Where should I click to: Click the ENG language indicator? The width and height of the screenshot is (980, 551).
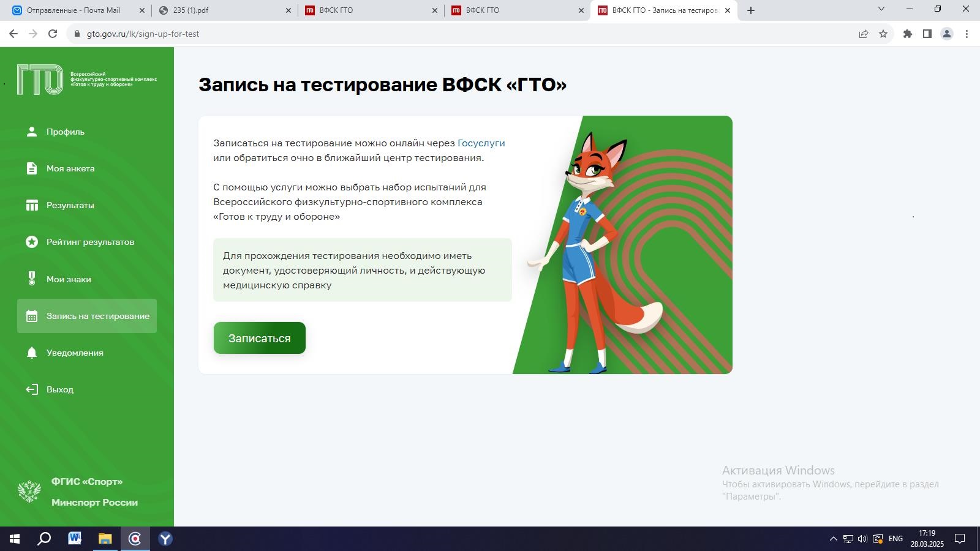click(x=895, y=539)
